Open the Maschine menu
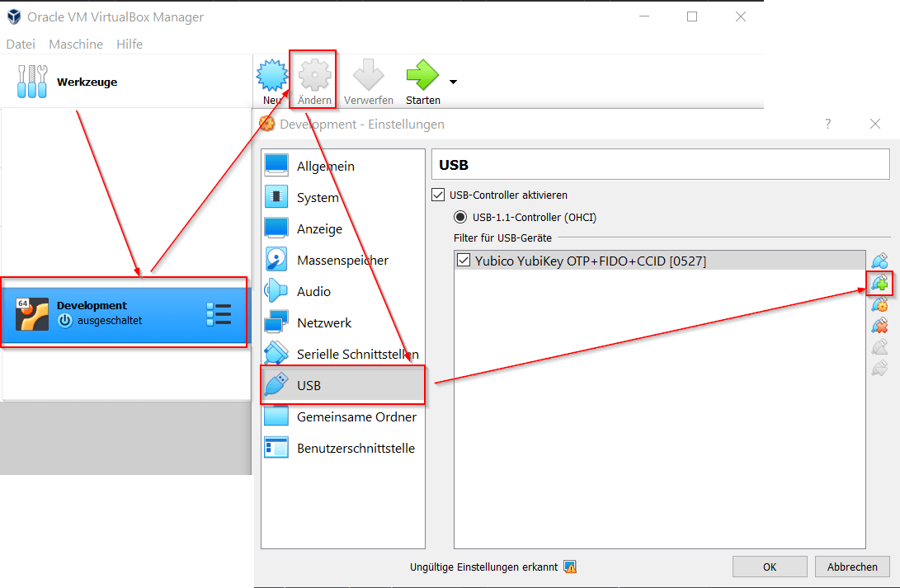900x588 pixels. (x=76, y=45)
